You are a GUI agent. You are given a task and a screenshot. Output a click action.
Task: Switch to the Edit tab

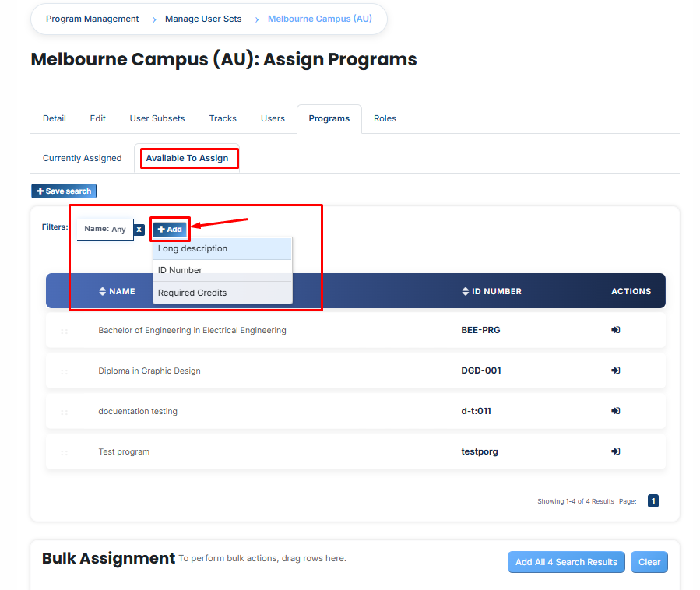pyautogui.click(x=98, y=119)
